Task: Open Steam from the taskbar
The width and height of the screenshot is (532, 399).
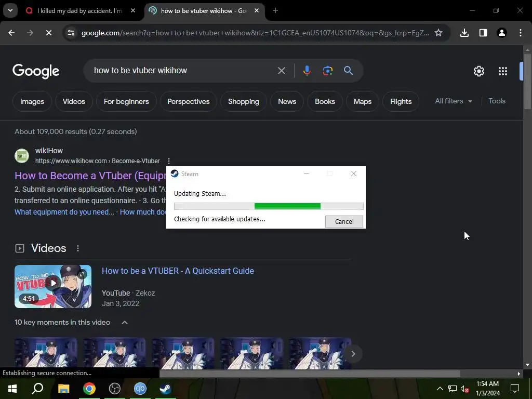Action: (166, 389)
